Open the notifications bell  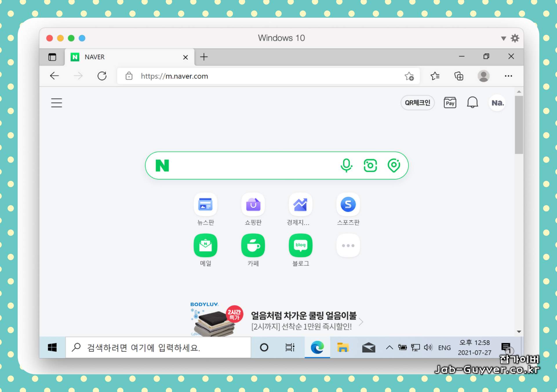(472, 103)
